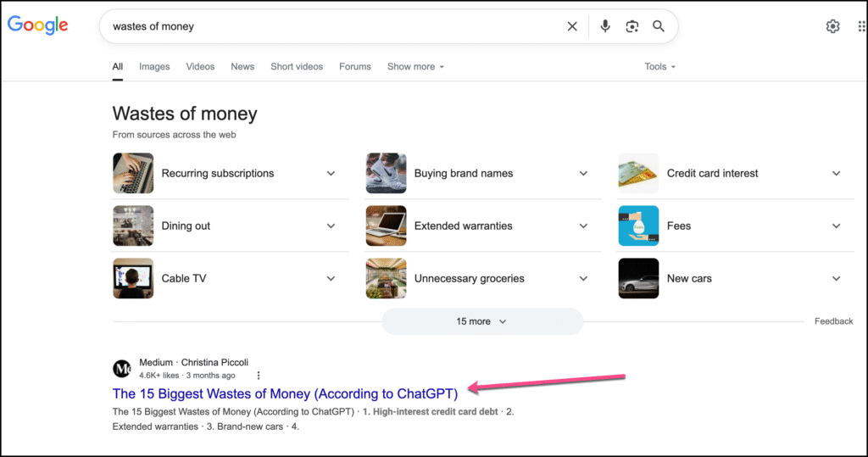The image size is (868, 457).
Task: Expand the Credit card interest item
Action: tap(836, 173)
